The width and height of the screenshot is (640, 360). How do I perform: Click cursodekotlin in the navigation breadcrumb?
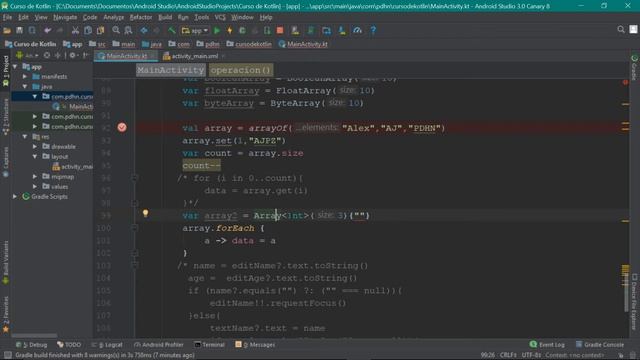tap(249, 44)
